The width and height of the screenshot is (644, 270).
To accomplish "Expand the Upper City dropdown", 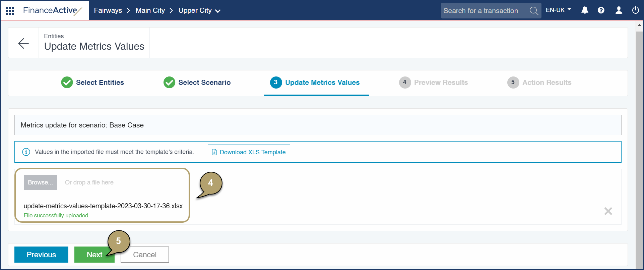I will 199,10.
